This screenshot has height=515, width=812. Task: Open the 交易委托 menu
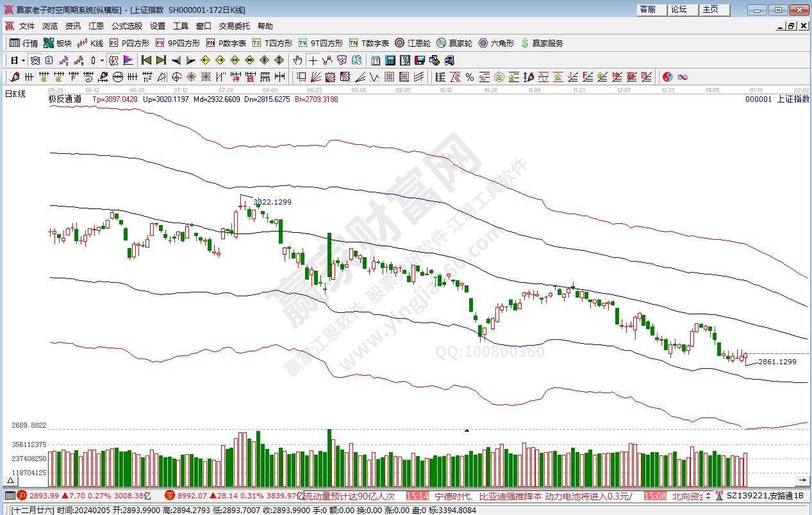coord(234,26)
